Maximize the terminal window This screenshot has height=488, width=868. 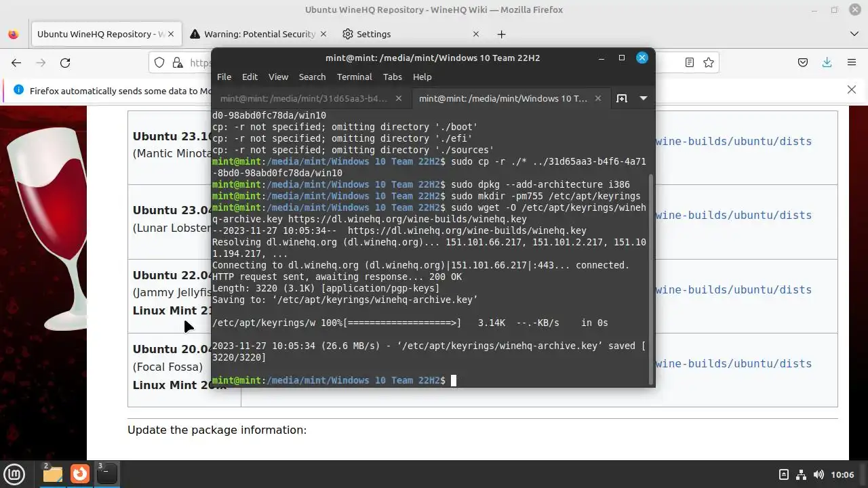[x=621, y=58]
